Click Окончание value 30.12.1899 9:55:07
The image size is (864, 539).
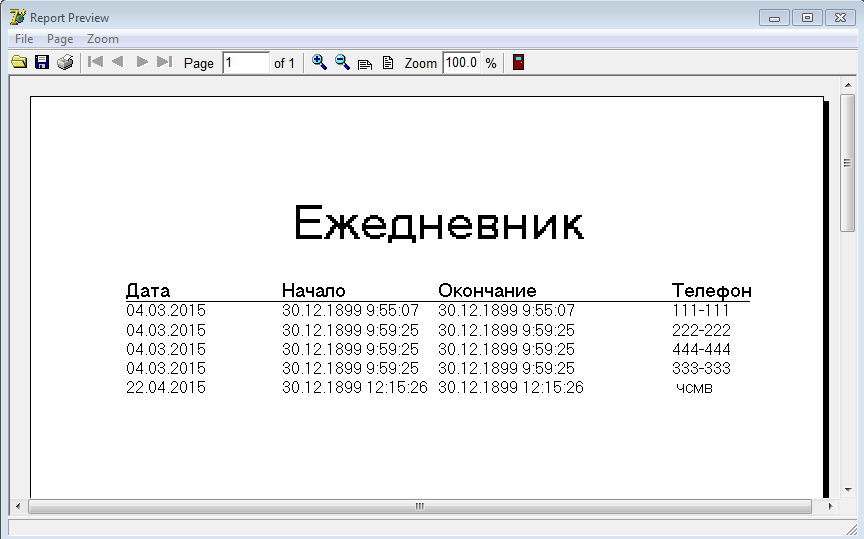506,310
